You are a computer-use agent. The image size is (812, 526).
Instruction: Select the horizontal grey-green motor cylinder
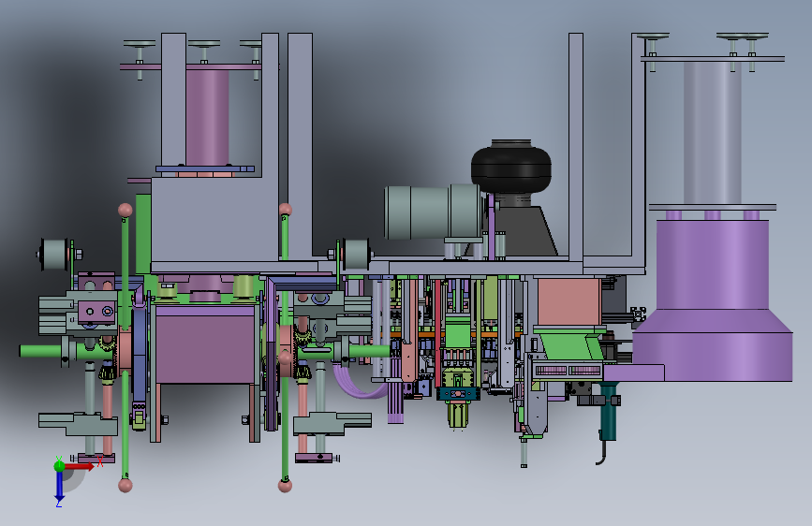(x=434, y=212)
